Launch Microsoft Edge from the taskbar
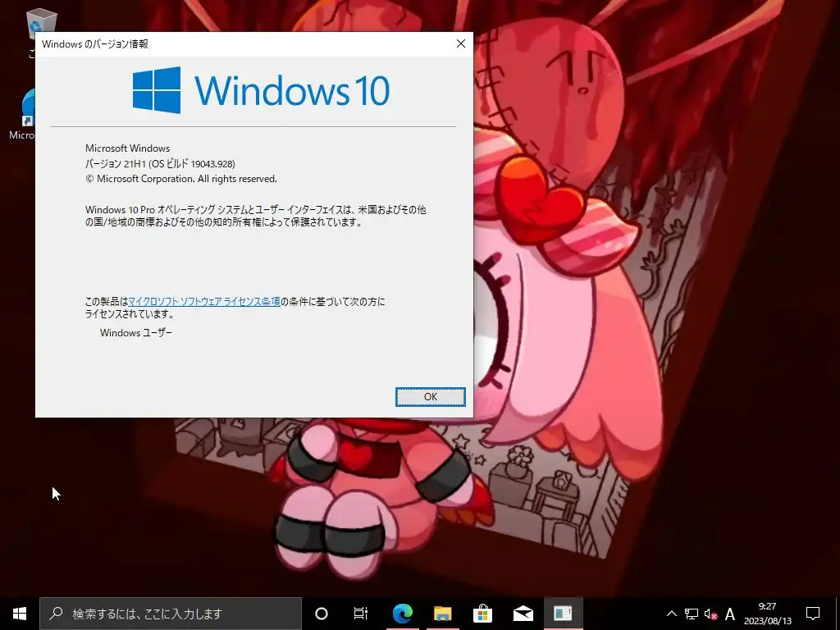 click(x=402, y=614)
